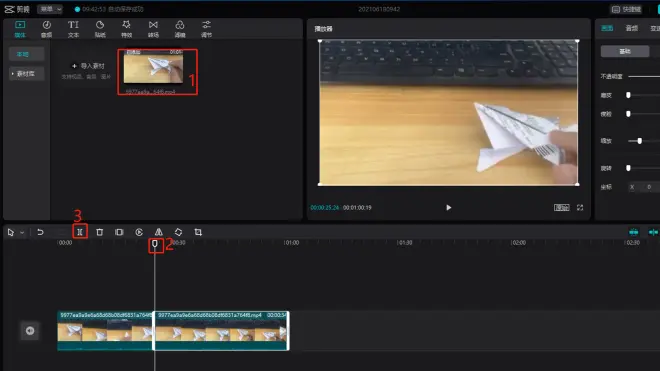The height and width of the screenshot is (371, 660).
Task: Switch to the 文本 text tab
Action: click(73, 29)
